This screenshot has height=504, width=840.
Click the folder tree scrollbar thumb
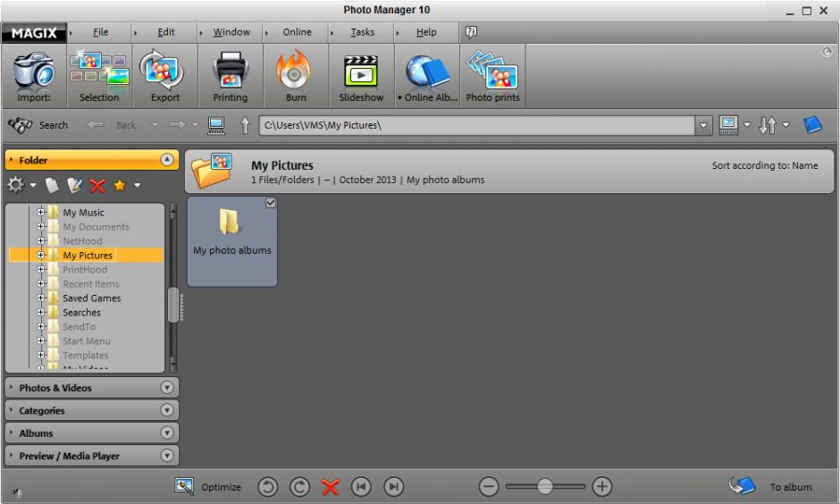click(173, 306)
